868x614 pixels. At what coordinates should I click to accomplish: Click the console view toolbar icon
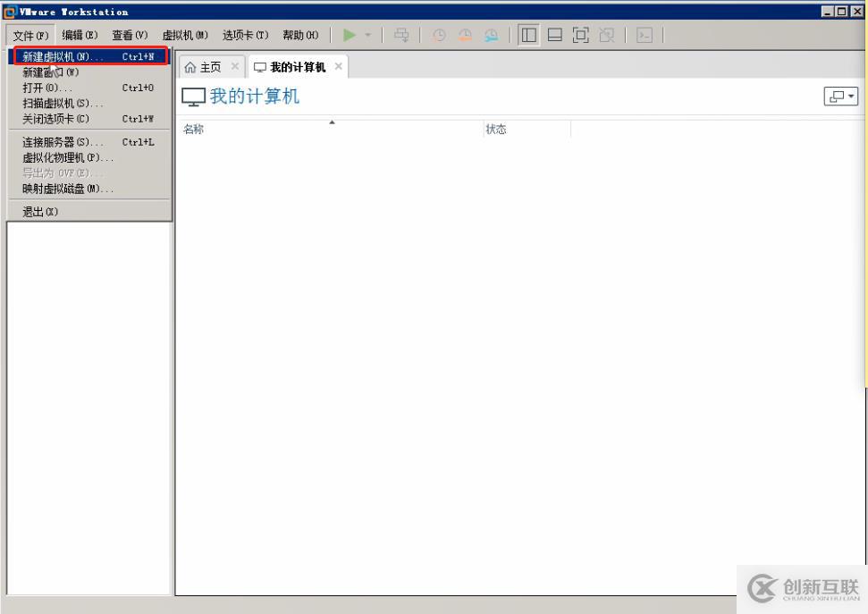point(645,36)
